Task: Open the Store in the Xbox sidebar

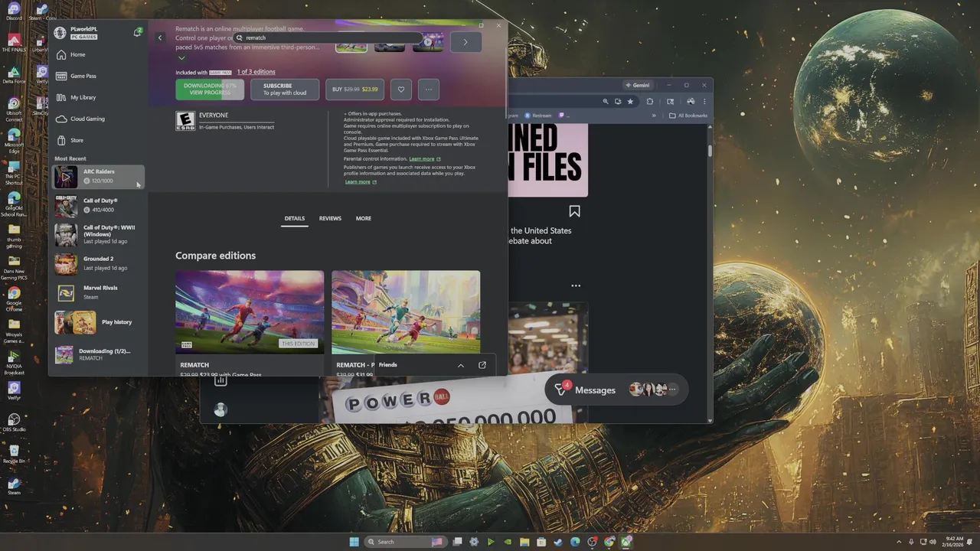Action: tap(98, 141)
